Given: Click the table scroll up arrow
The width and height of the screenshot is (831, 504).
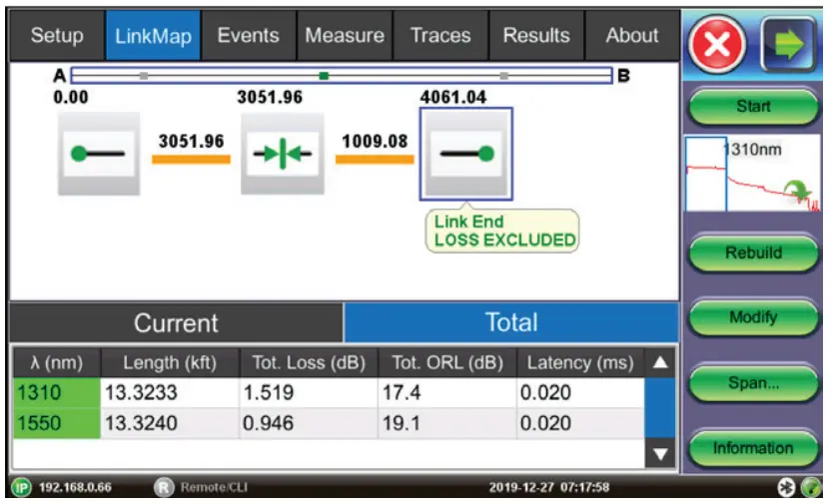Looking at the screenshot, I should click(x=660, y=362).
